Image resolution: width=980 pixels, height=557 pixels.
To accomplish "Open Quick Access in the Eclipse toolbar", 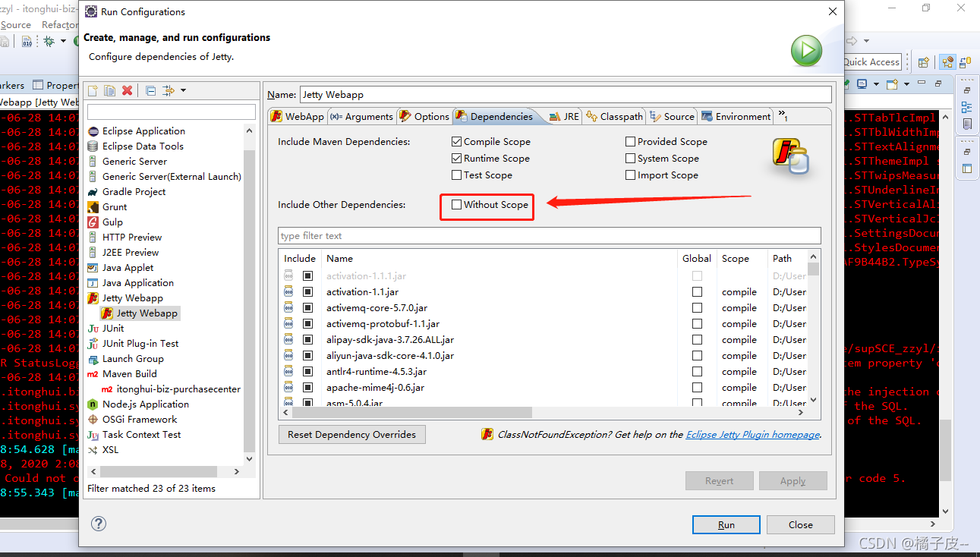I will (871, 61).
